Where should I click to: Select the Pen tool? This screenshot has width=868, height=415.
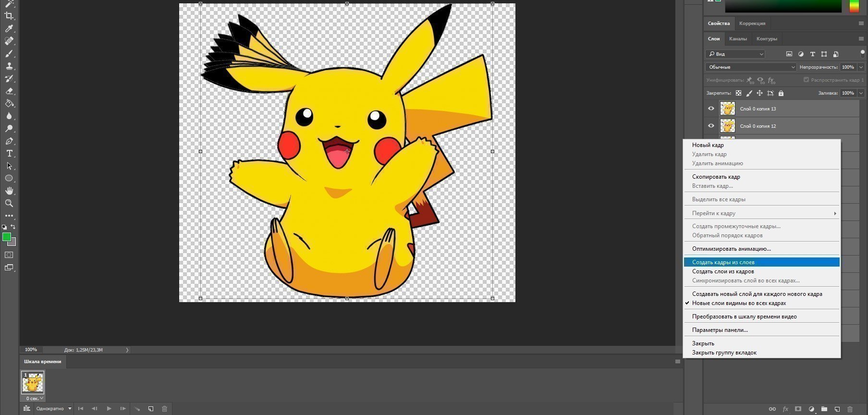coord(9,141)
